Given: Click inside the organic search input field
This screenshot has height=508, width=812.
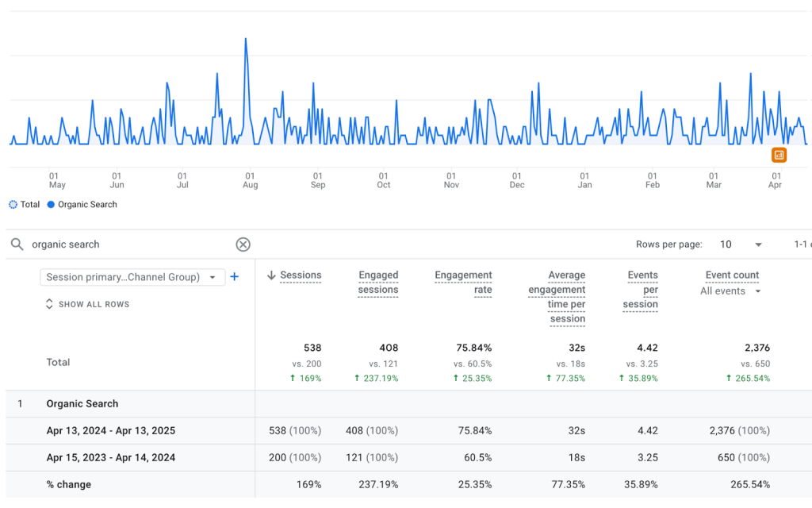Looking at the screenshot, I should [127, 244].
